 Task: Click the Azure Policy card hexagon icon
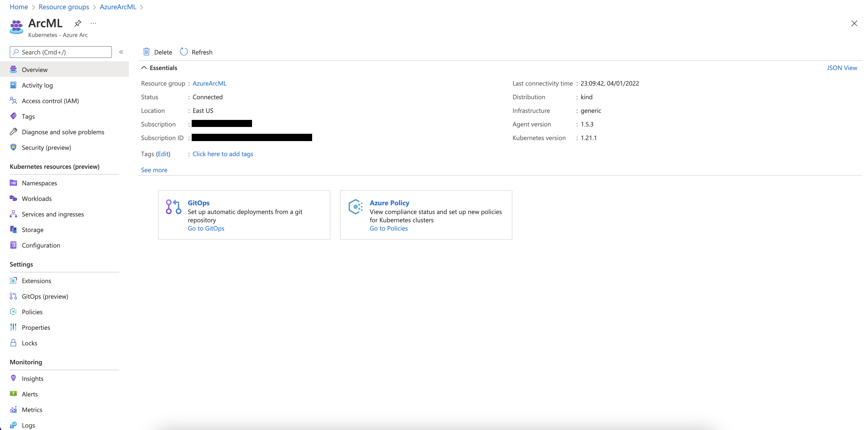point(355,207)
